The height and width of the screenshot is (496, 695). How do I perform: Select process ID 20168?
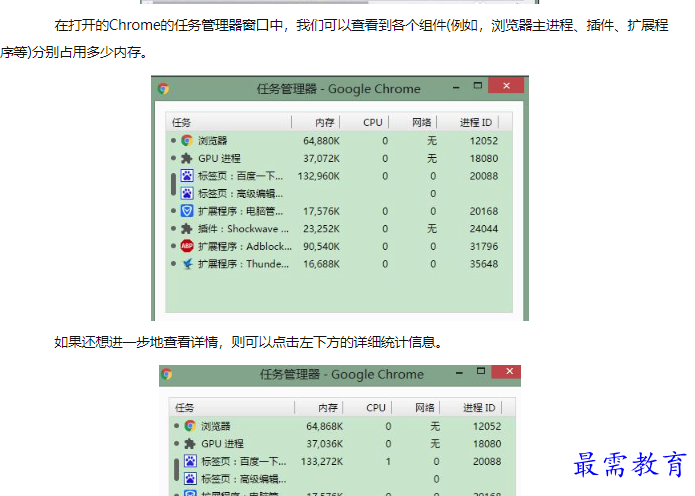[484, 211]
